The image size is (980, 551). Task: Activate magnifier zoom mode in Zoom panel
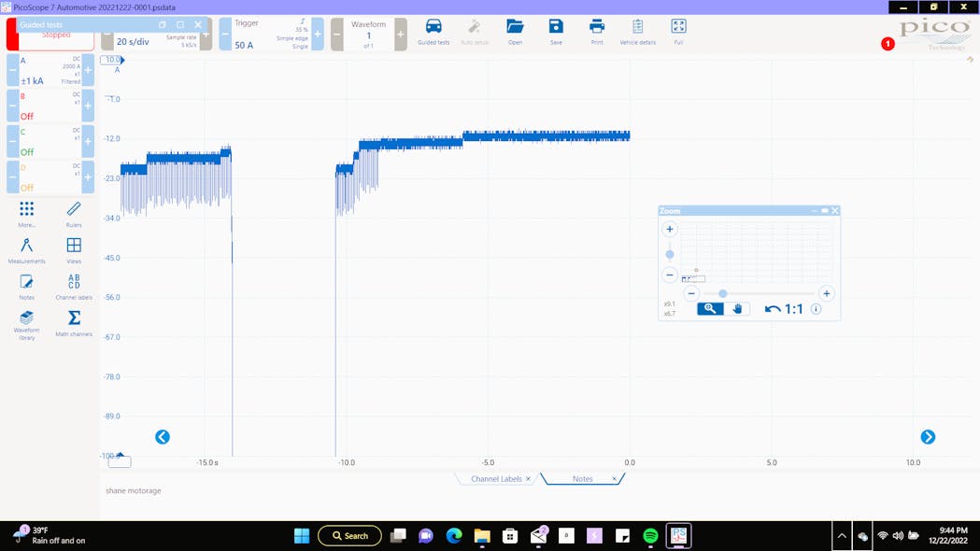click(710, 309)
